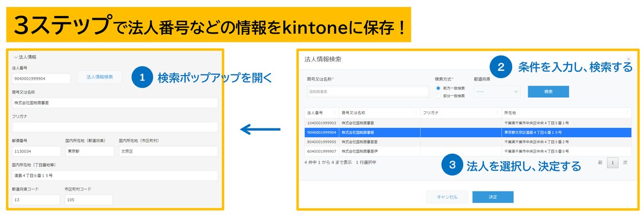Click company name 株式会社国税商事亜亜

(x=360, y=142)
